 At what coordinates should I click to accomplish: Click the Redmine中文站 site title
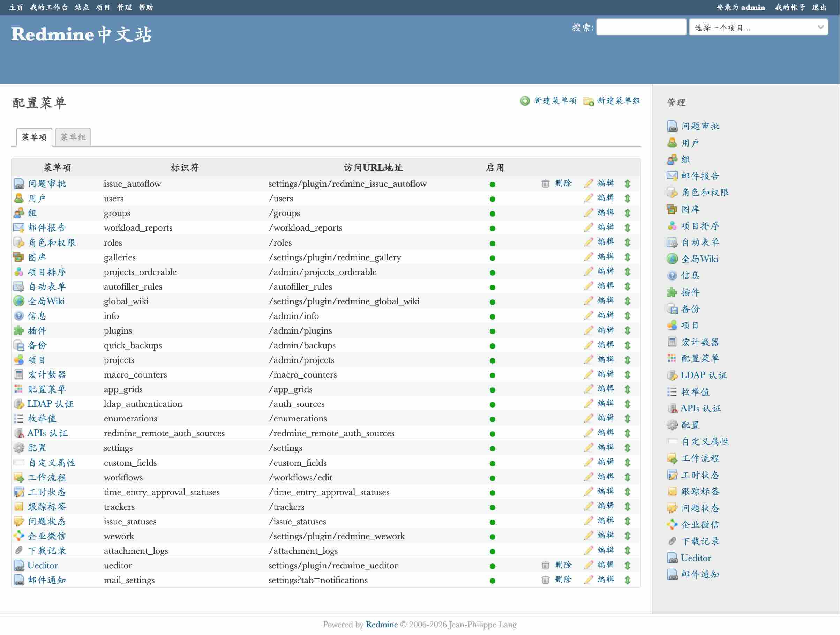click(81, 35)
